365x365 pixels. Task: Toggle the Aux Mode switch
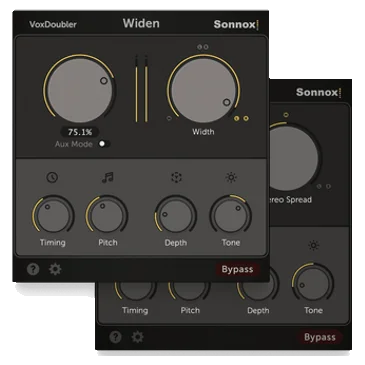point(104,144)
